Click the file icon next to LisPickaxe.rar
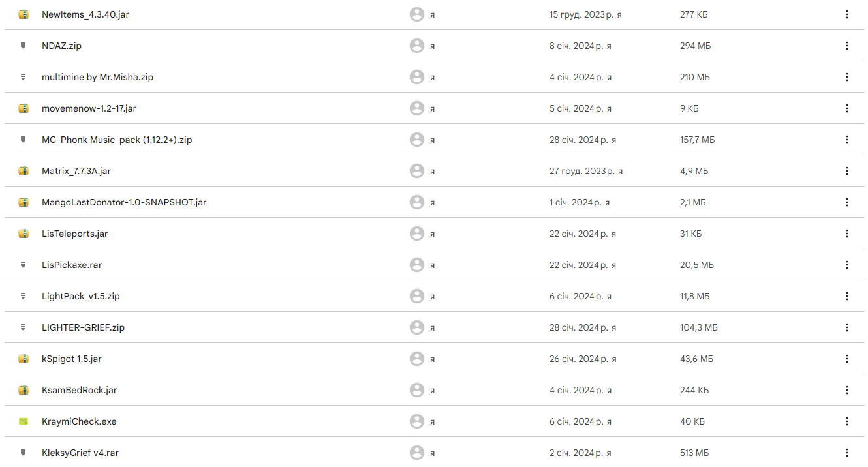Viewport: 868px width, 467px height. [x=23, y=265]
